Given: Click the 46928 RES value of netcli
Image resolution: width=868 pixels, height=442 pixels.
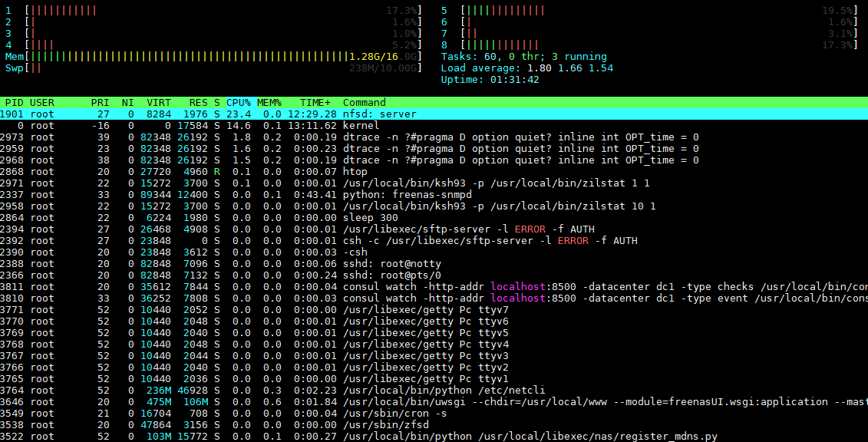Looking at the screenshot, I should point(193,391).
